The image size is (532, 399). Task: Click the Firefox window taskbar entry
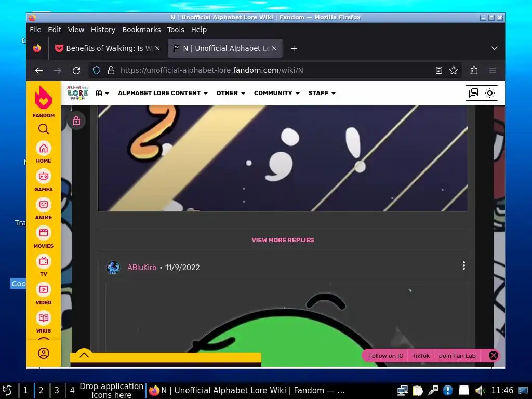pos(247,391)
